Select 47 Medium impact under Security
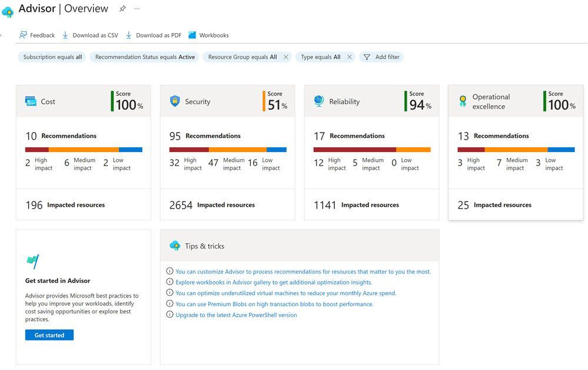Image resolution: width=588 pixels, height=370 pixels. tap(227, 164)
